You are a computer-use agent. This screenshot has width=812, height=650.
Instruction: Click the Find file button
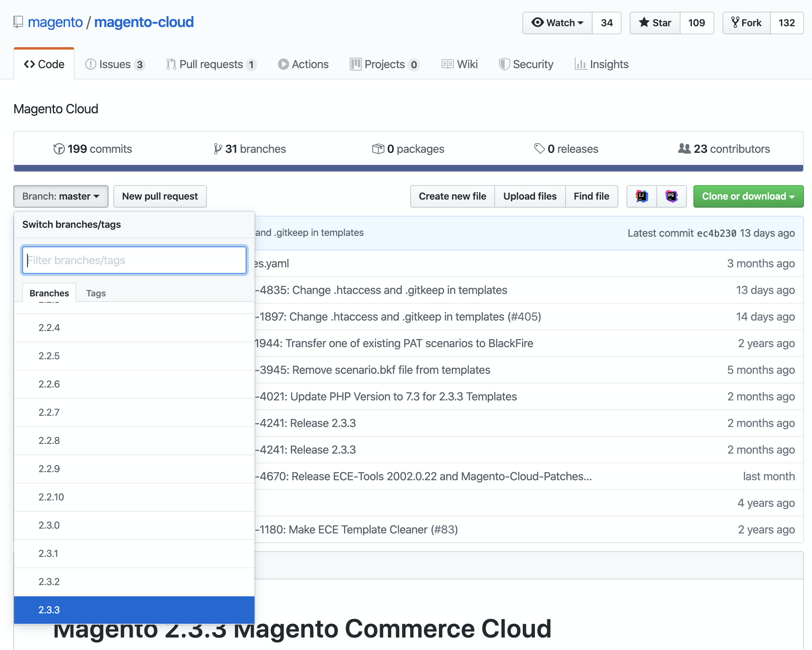point(591,196)
